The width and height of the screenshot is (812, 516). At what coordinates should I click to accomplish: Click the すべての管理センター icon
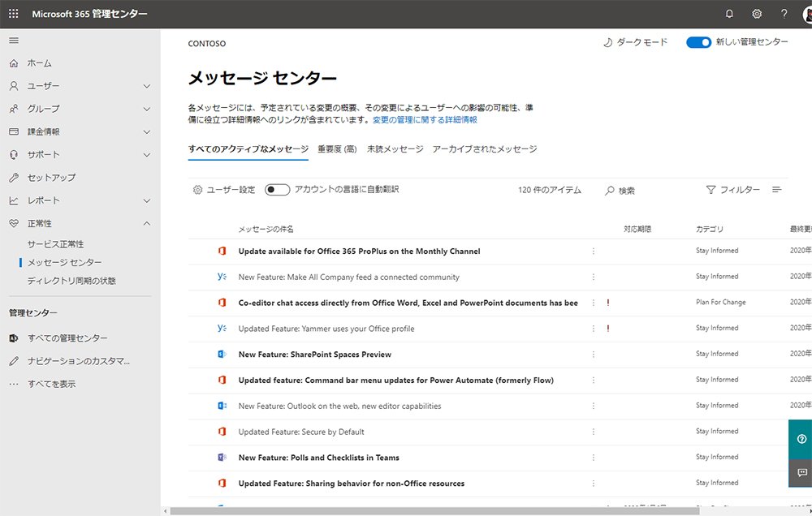14,338
